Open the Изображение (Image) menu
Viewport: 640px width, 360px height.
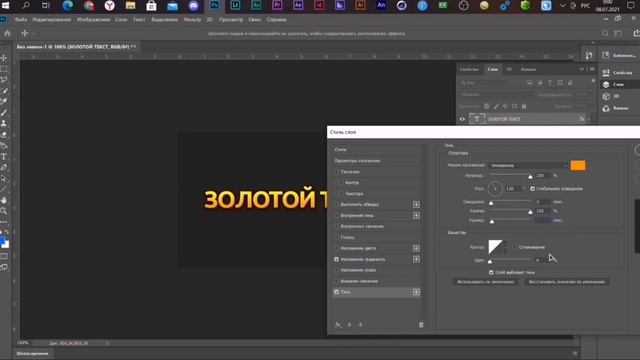click(93, 20)
